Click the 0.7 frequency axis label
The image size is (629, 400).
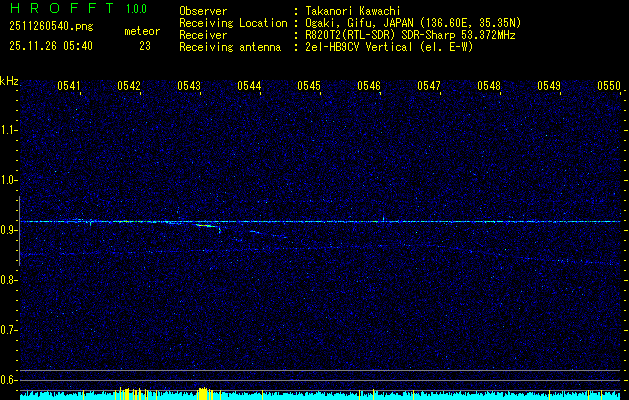[x=9, y=329]
